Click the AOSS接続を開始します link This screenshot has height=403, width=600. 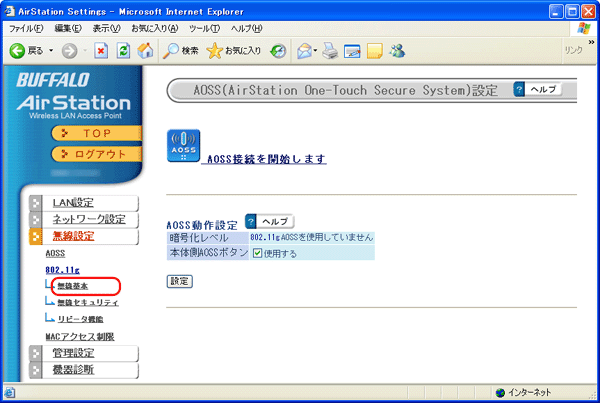(x=264, y=159)
